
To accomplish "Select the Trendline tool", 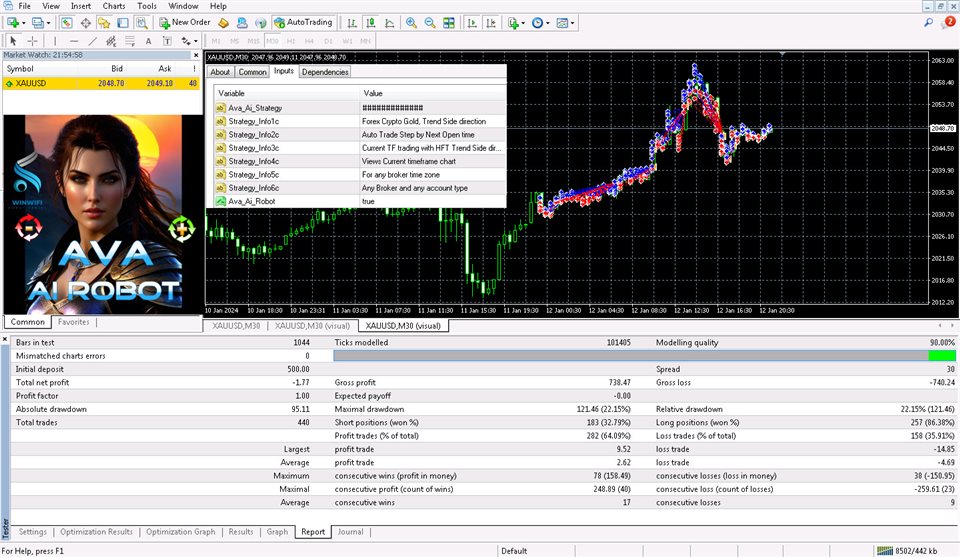I will pos(92,41).
